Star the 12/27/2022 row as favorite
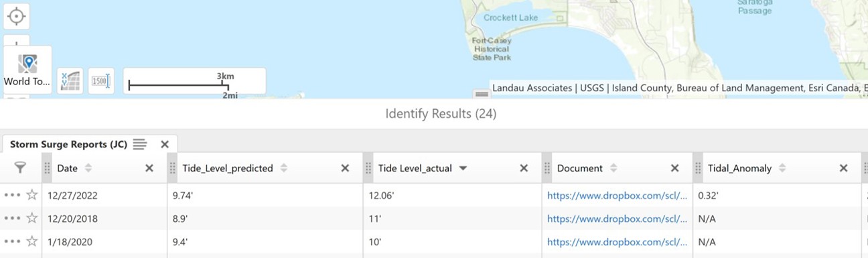Viewport: 868px width, 258px height. point(31,195)
